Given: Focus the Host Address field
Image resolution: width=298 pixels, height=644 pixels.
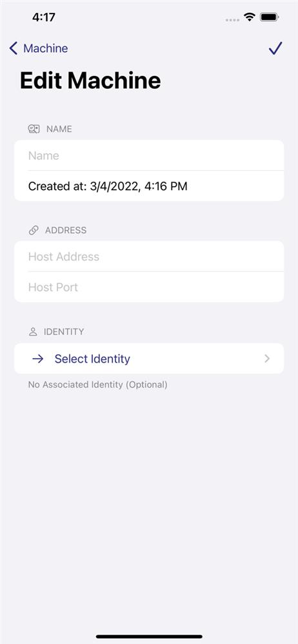Looking at the screenshot, I should tap(149, 257).
